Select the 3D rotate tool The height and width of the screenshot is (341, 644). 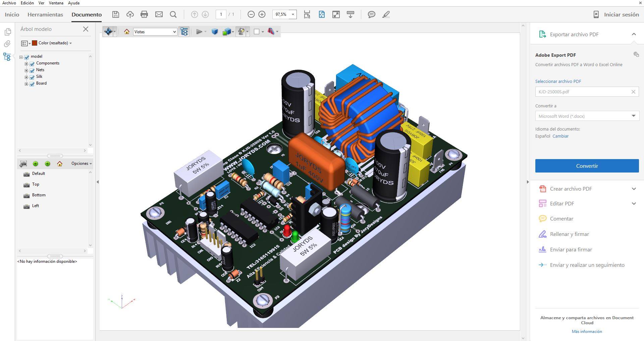(108, 32)
